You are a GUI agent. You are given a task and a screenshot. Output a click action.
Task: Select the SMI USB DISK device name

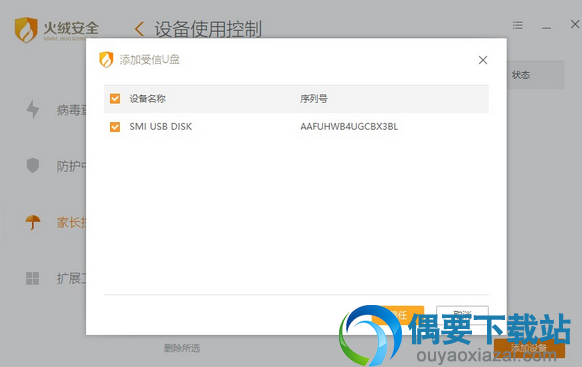161,127
